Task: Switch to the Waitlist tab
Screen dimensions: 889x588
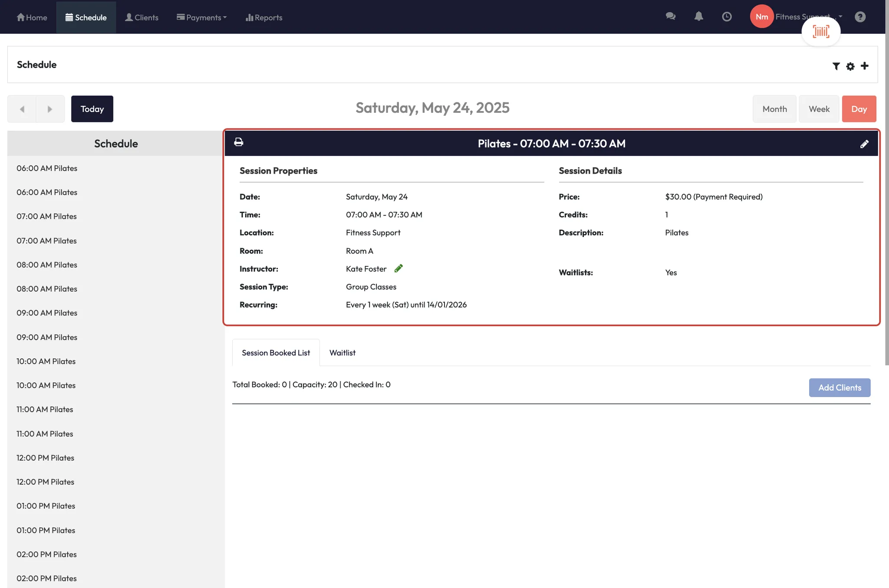Action: pyautogui.click(x=342, y=353)
